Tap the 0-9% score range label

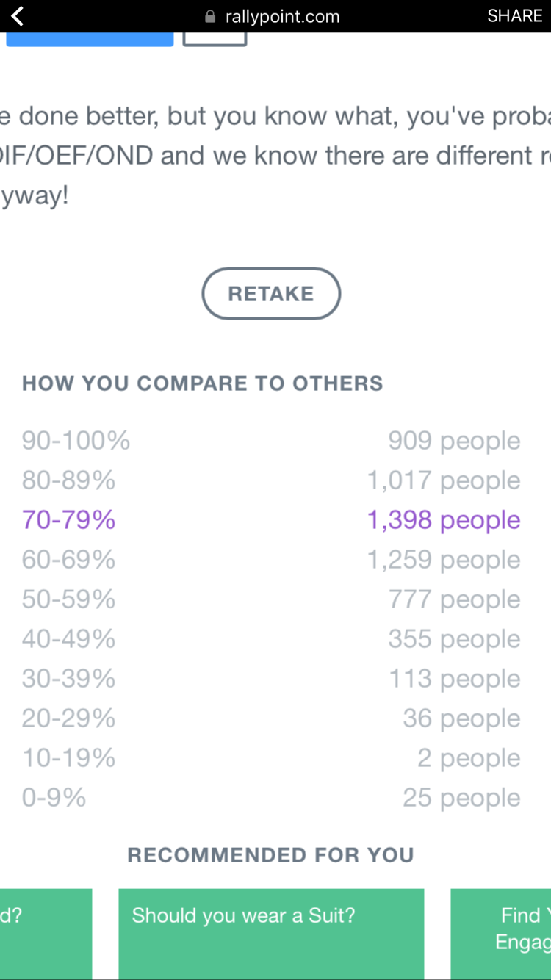point(54,798)
